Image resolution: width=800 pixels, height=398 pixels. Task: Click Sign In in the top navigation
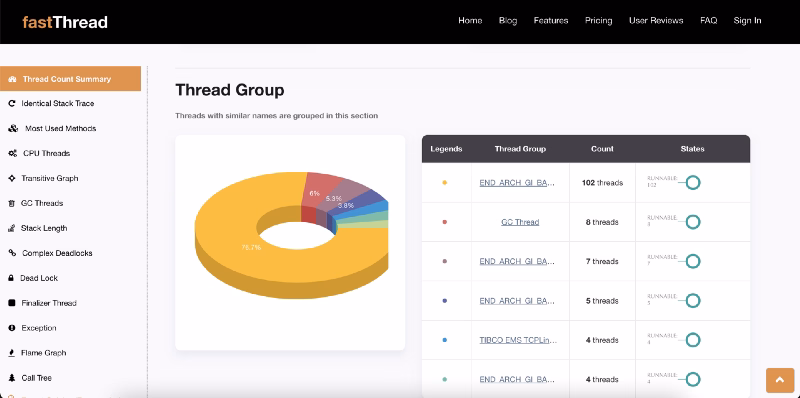pos(747,20)
